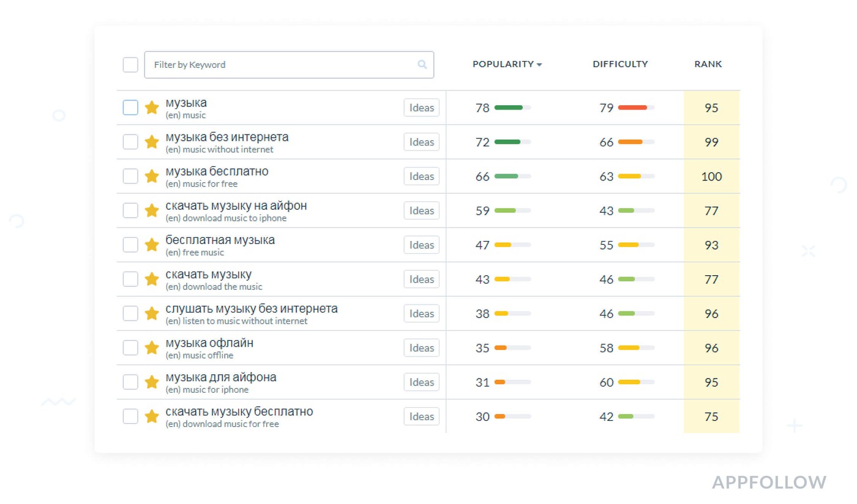857x504 pixels.
Task: Check the box for 'музыка' row
Action: pos(130,108)
